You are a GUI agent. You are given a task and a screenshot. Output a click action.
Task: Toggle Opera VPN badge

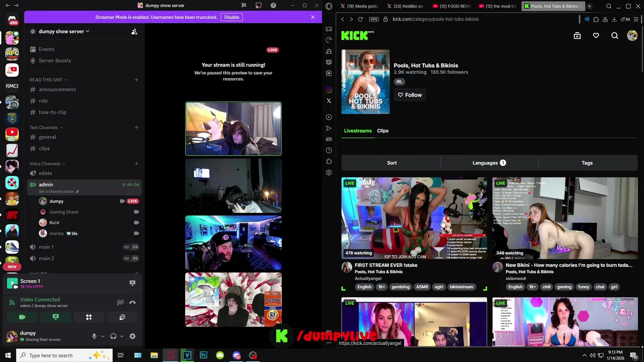tap(373, 19)
